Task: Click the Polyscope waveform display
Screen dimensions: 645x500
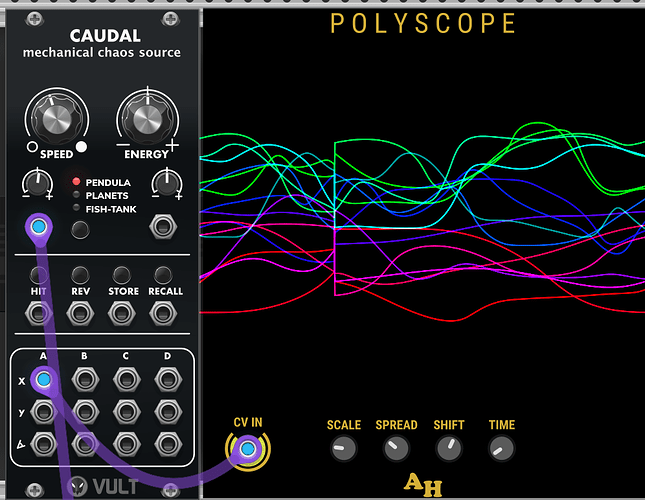Action: (422, 222)
